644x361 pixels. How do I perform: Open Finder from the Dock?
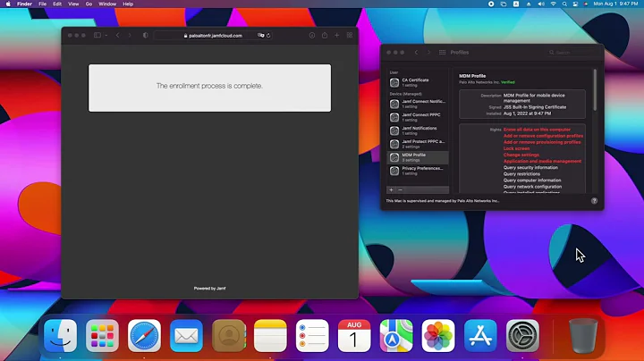click(61, 336)
